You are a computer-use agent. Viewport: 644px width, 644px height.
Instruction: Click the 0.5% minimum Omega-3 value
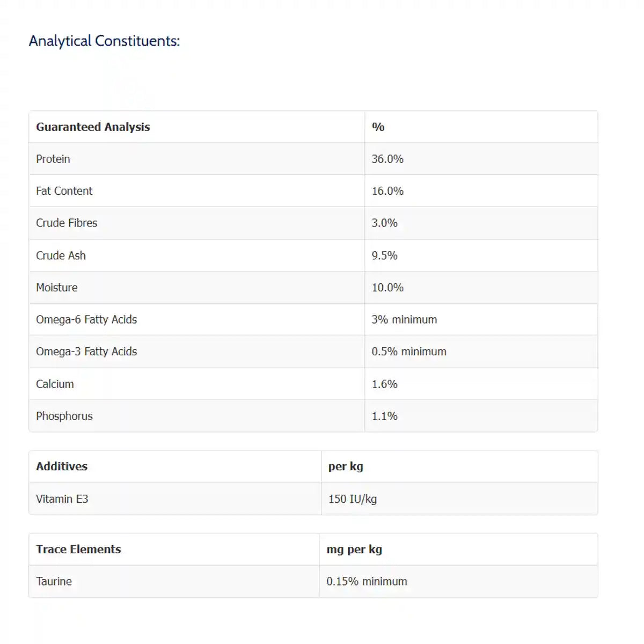[x=409, y=352]
